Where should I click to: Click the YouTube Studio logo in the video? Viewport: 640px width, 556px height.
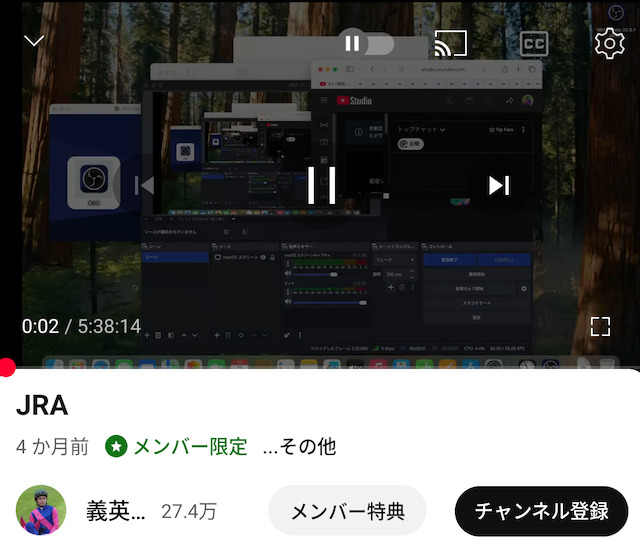354,100
